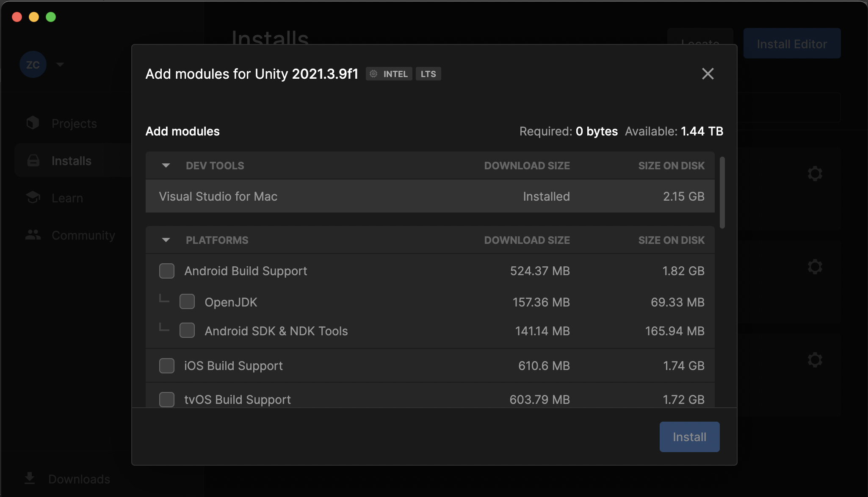Go to Community sidebar item

click(x=83, y=235)
